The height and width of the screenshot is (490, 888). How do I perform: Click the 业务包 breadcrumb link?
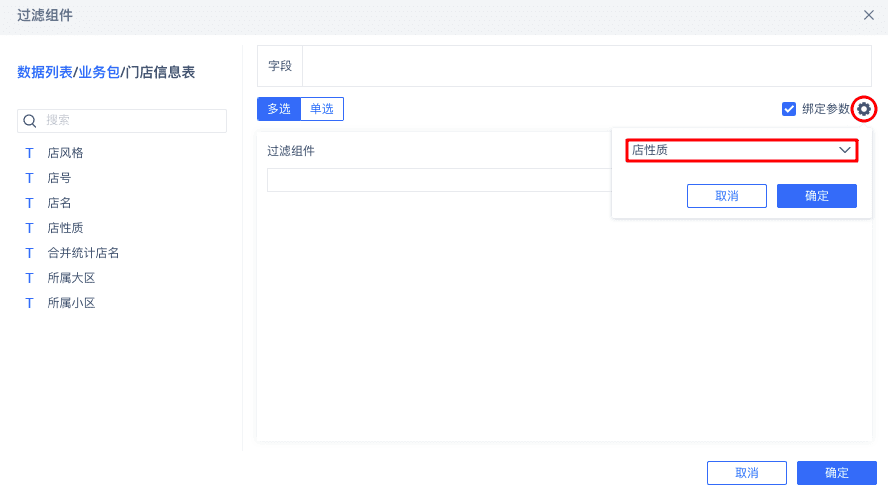(99, 72)
